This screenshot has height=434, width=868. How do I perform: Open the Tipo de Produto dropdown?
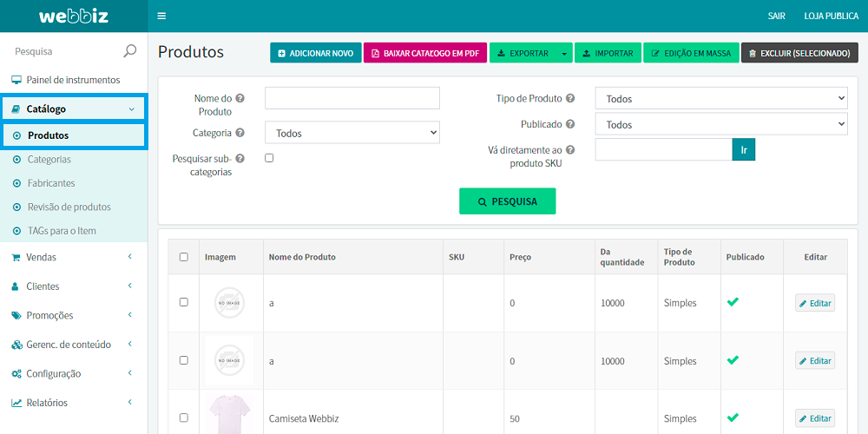pyautogui.click(x=720, y=99)
